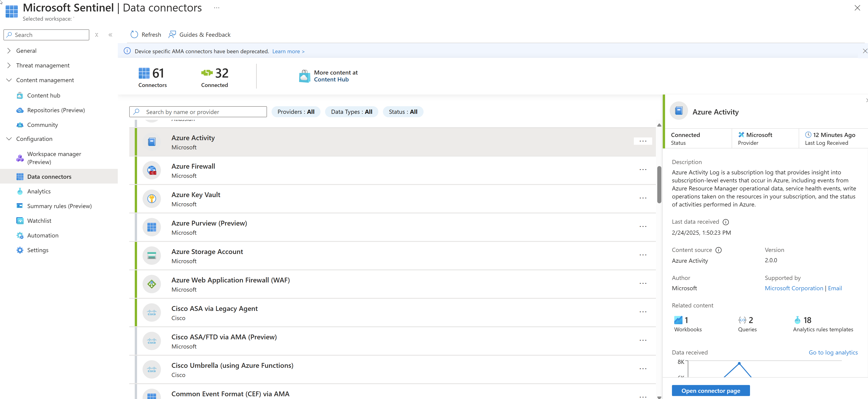Click the Azure Firewall connector icon
The height and width of the screenshot is (399, 868).
click(152, 170)
